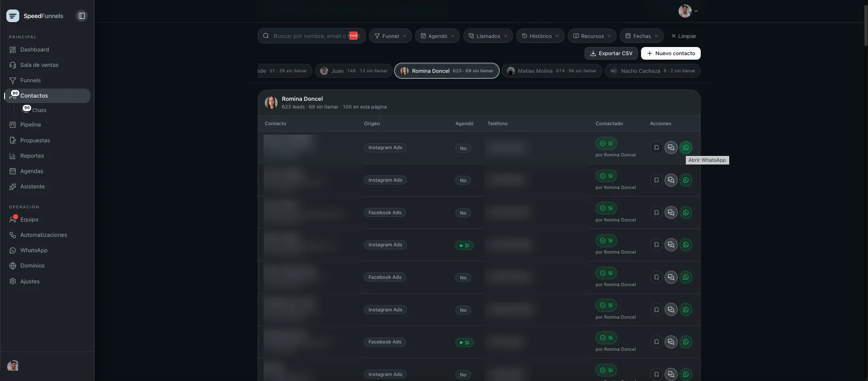The height and width of the screenshot is (381, 868).
Task: Expand the Agendó filter dropdown
Action: pyautogui.click(x=437, y=36)
